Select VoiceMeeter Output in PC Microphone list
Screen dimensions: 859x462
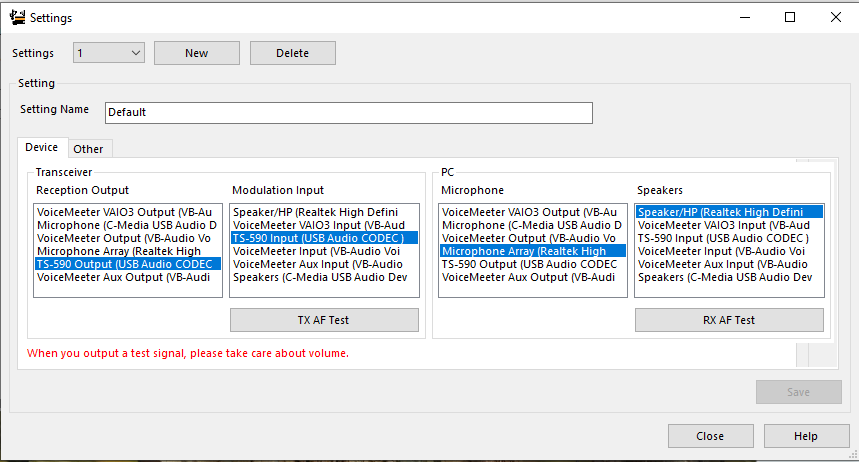coord(532,238)
